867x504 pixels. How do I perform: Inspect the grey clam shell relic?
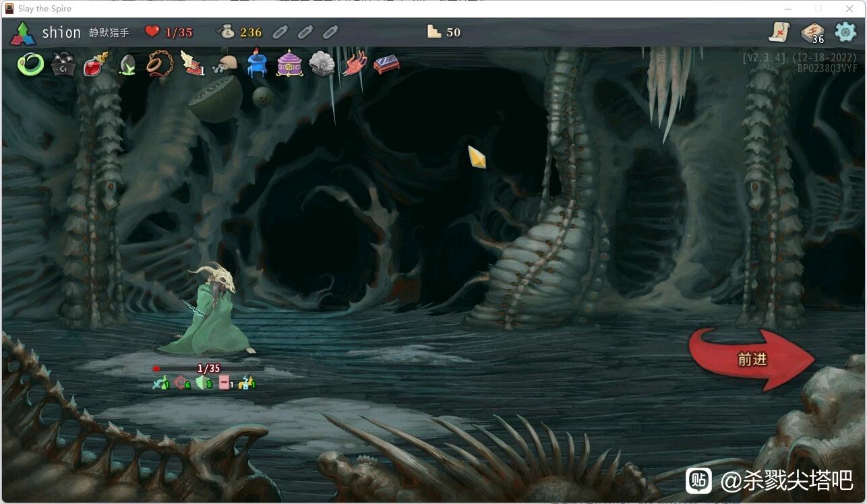[x=322, y=65]
